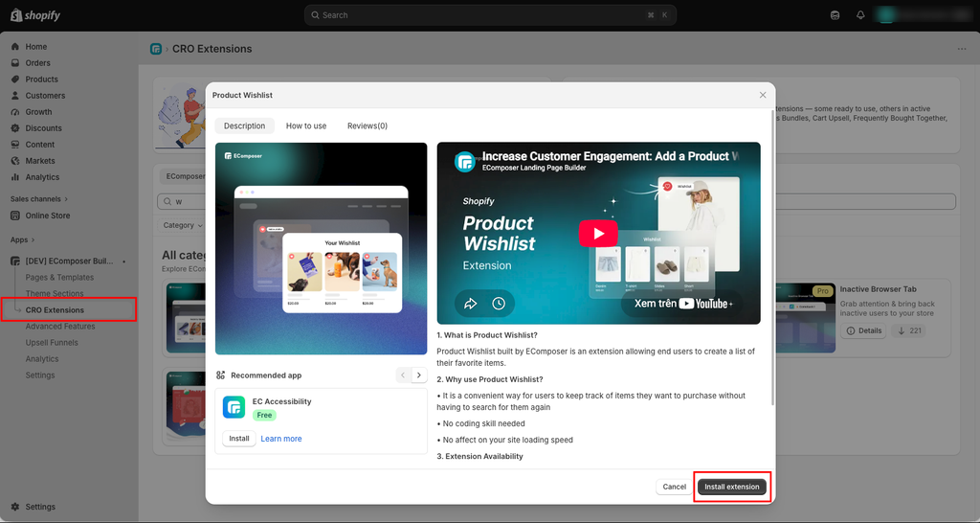Click the 221 installs counter
This screenshot has height=523, width=980.
click(x=909, y=330)
